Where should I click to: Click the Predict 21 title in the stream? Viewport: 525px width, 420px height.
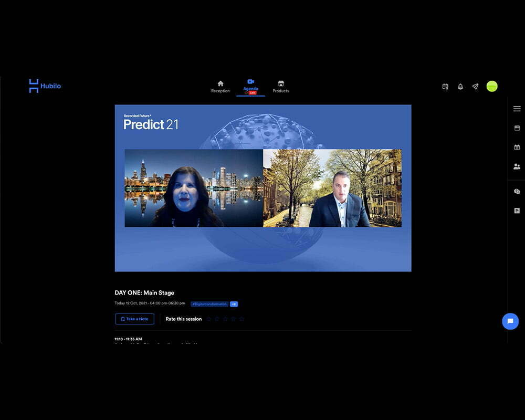point(151,124)
